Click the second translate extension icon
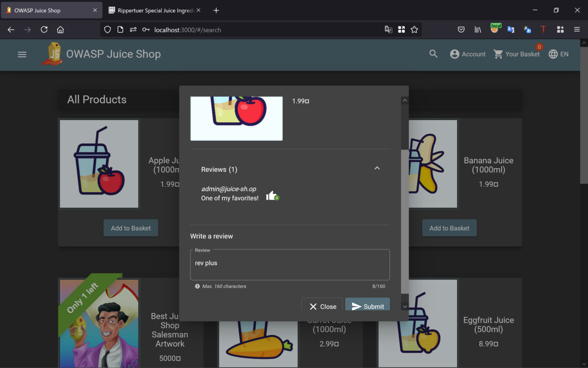This screenshot has height=368, width=588. point(527,30)
